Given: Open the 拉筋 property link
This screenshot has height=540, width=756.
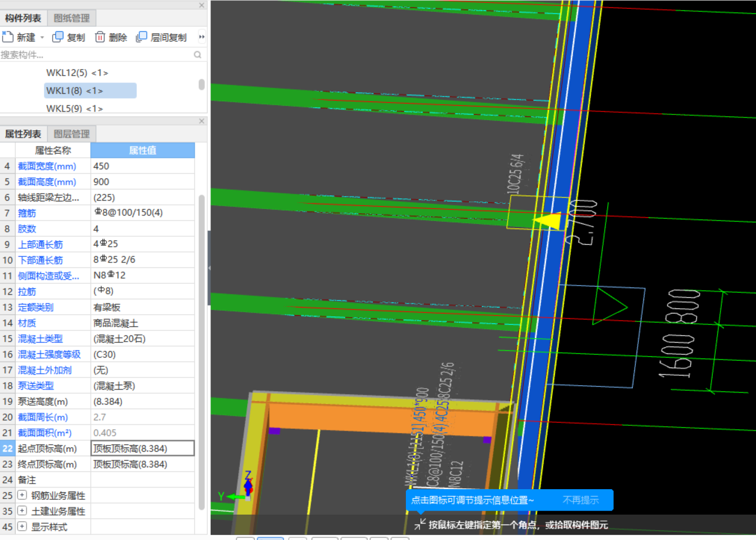Looking at the screenshot, I should [27, 291].
